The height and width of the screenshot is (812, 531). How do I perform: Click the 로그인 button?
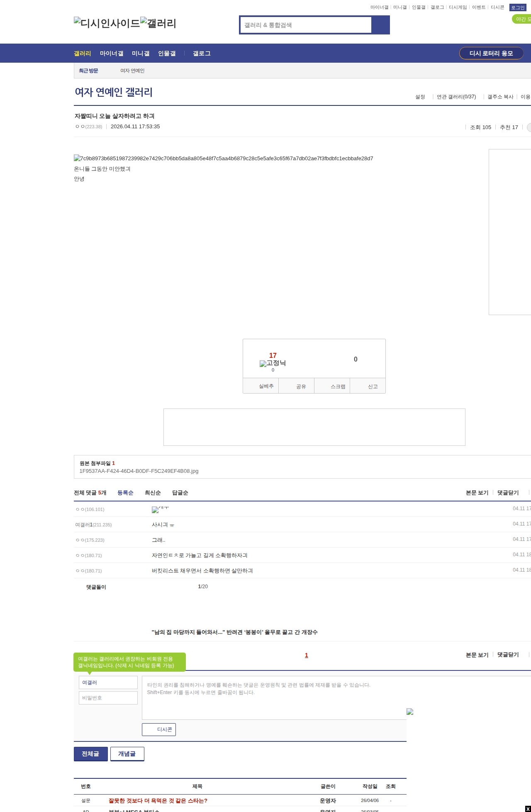click(518, 7)
